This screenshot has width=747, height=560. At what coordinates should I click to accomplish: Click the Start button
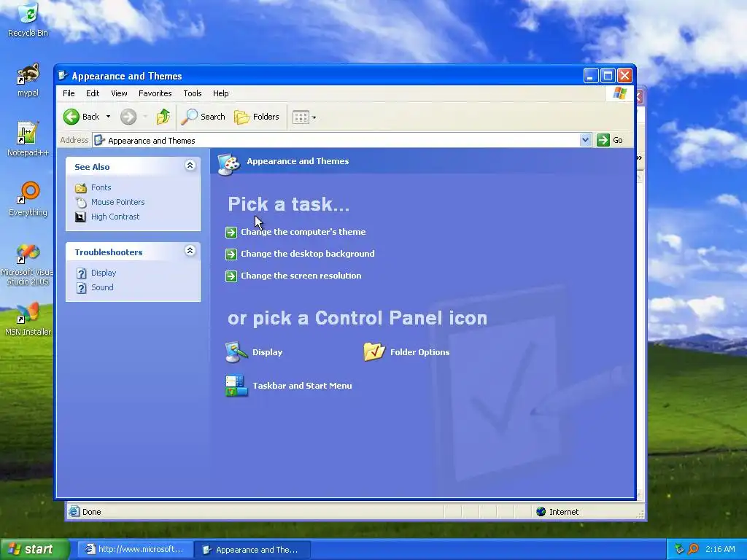[34, 550]
